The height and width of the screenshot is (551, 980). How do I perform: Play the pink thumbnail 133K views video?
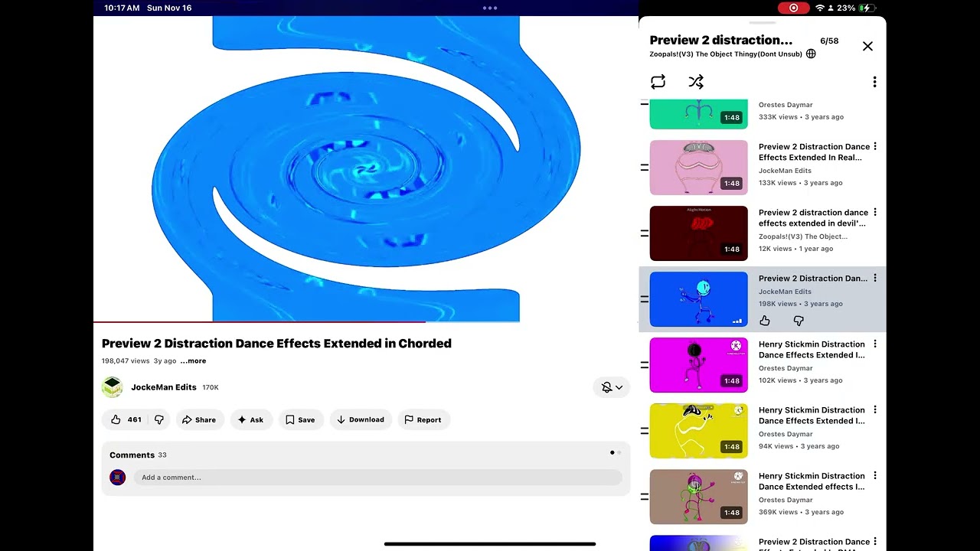coord(699,168)
